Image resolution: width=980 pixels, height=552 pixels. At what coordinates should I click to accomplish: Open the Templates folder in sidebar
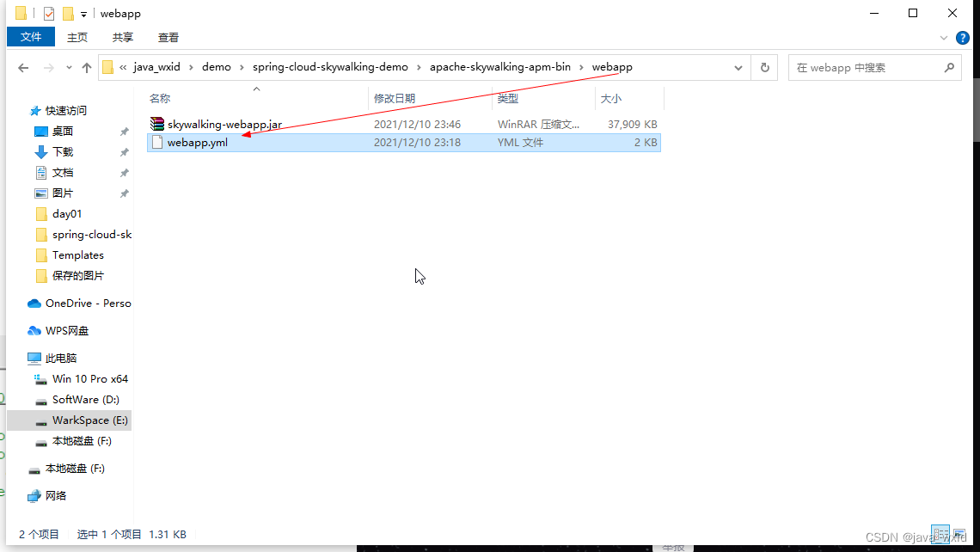pyautogui.click(x=78, y=255)
